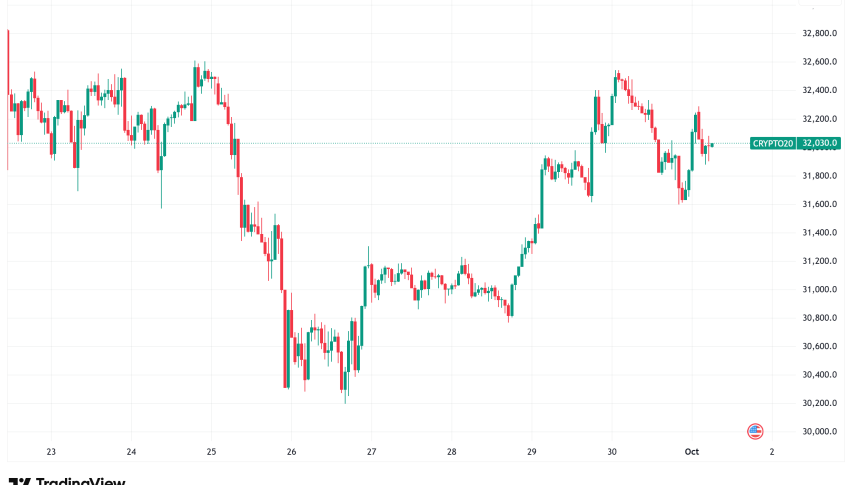
Task: Click date 28 on the time axis
Action: (x=452, y=452)
